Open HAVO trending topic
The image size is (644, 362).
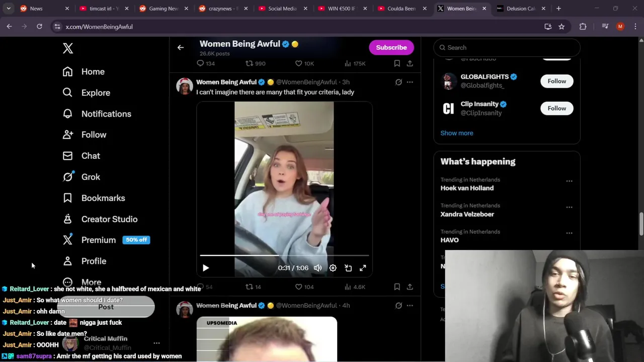[x=449, y=240]
